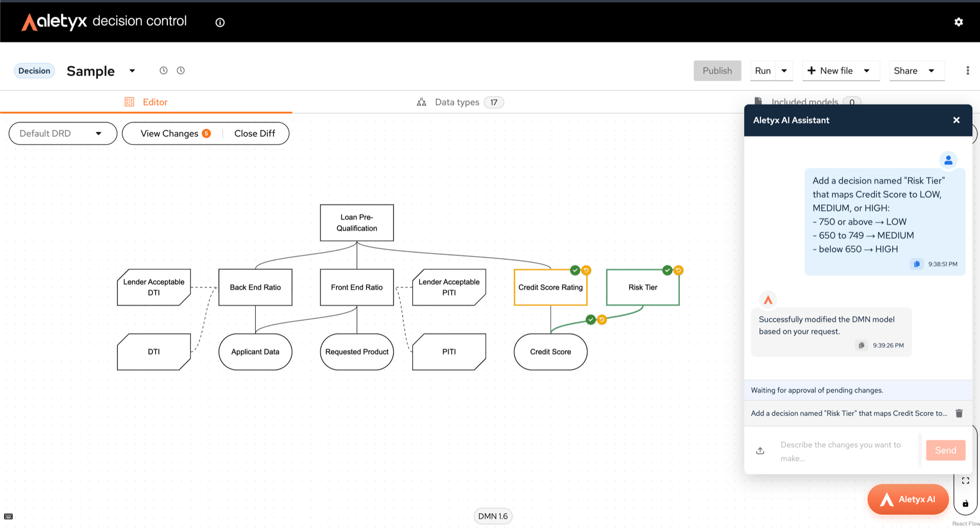Expand the New file dropdown arrow
This screenshot has width=980, height=529.
click(867, 70)
